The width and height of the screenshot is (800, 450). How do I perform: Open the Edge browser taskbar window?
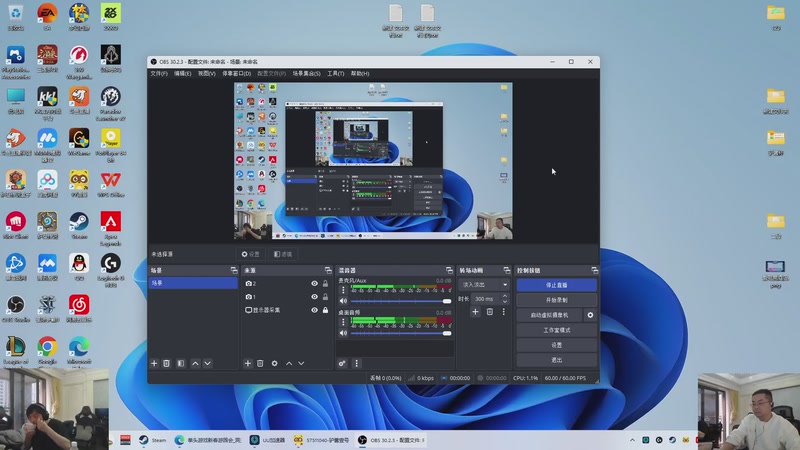[208, 440]
